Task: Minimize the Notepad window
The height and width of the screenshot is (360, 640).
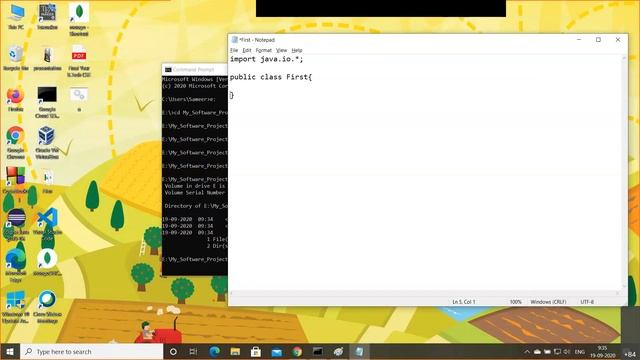Action: tap(579, 40)
